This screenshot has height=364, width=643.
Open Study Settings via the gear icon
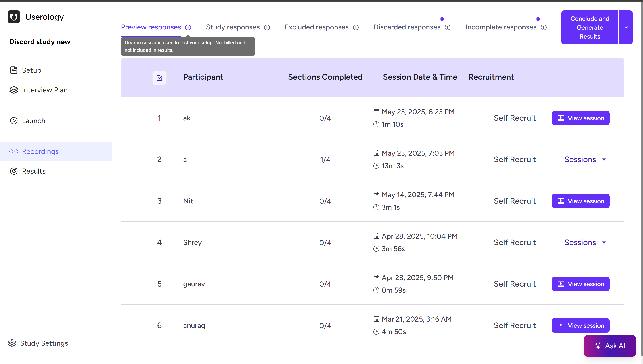[12, 343]
